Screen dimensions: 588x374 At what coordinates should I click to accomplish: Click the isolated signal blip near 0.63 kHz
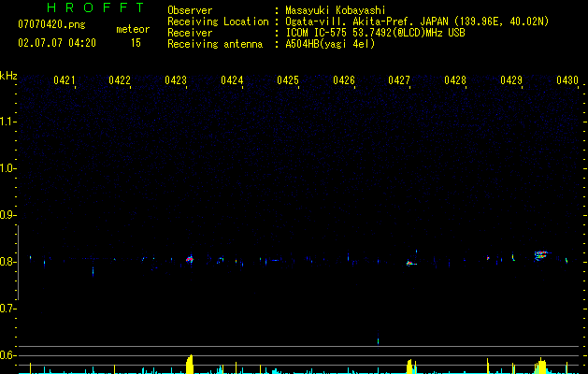click(x=378, y=340)
